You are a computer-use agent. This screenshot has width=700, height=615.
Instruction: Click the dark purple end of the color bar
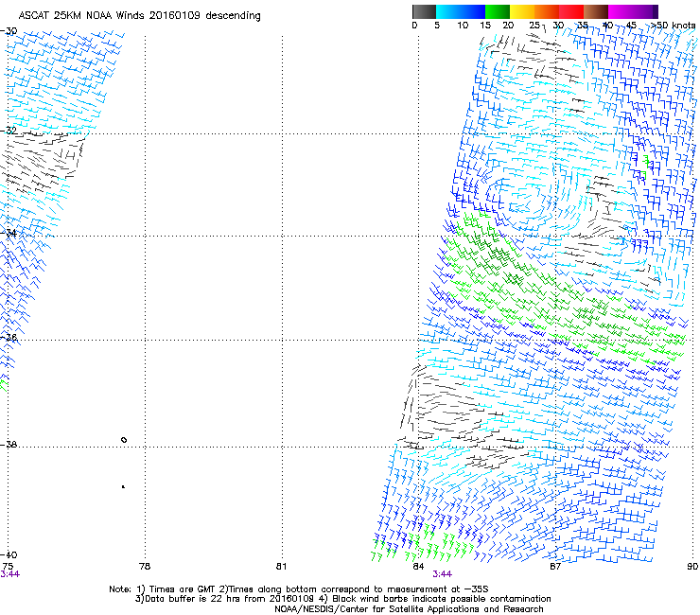coord(655,11)
